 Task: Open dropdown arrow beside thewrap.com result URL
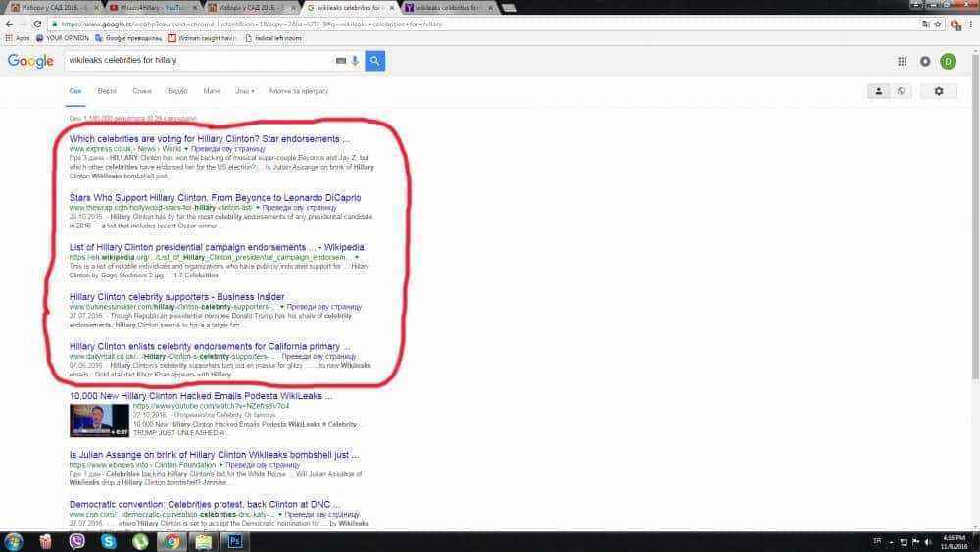[x=258, y=208]
